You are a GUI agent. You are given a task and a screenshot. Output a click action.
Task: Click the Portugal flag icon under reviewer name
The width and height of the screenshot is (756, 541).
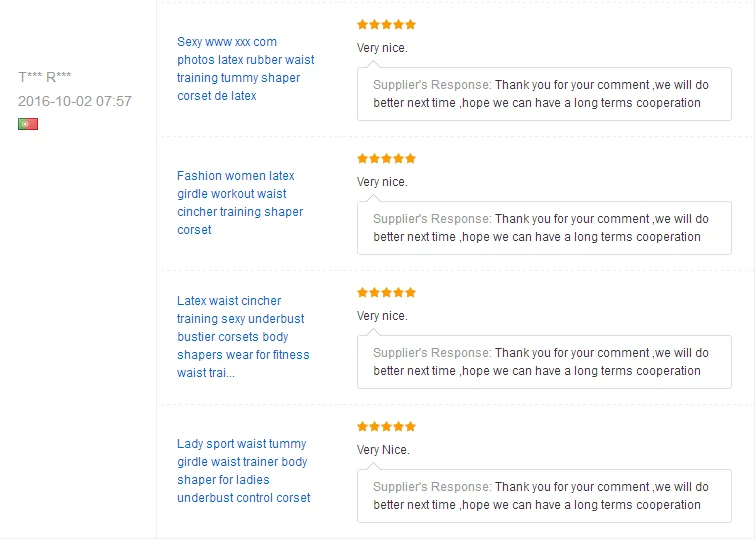(x=28, y=124)
